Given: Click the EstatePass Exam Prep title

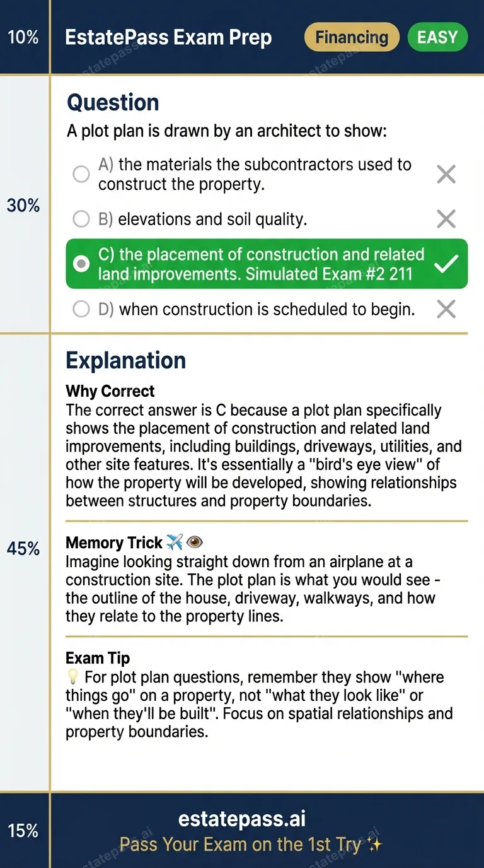Looking at the screenshot, I should tap(168, 38).
